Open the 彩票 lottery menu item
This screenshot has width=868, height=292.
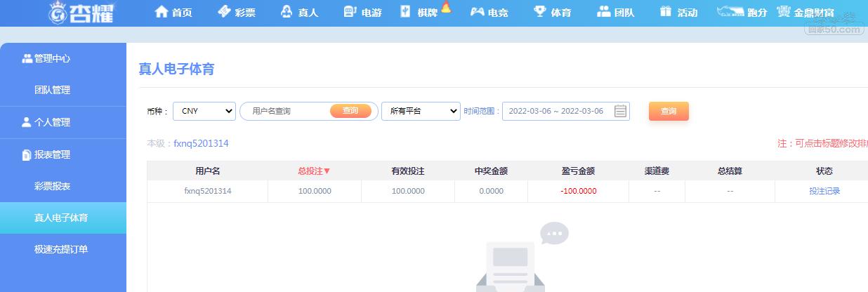click(x=236, y=12)
